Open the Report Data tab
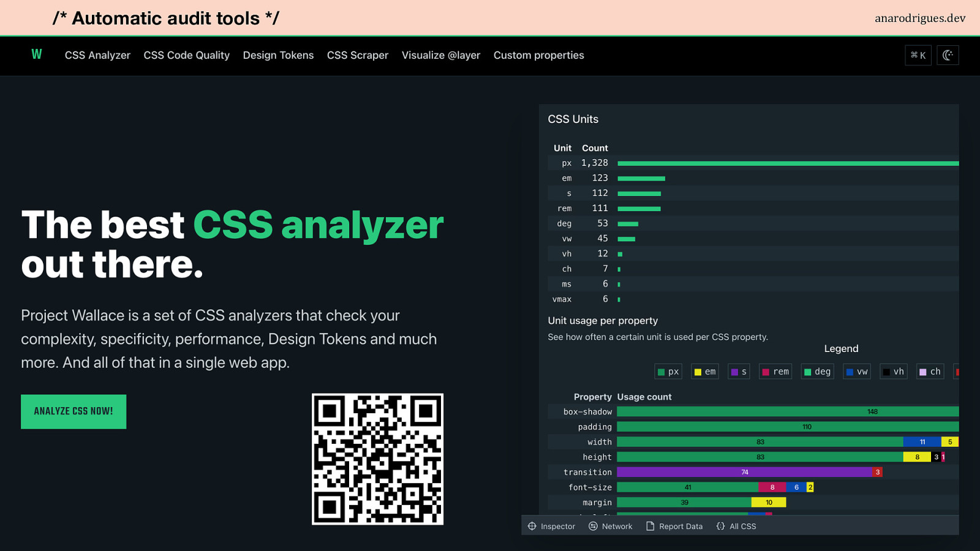The image size is (980, 551). (674, 526)
